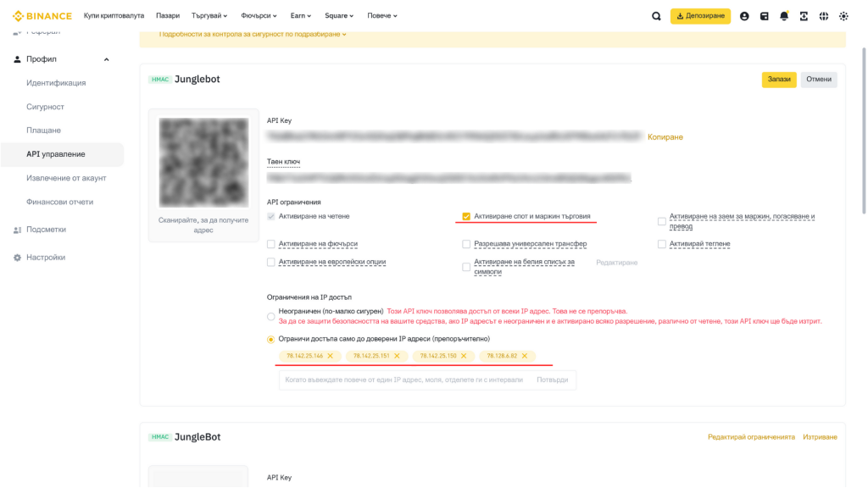Open the Square dropdown menu

tap(339, 16)
